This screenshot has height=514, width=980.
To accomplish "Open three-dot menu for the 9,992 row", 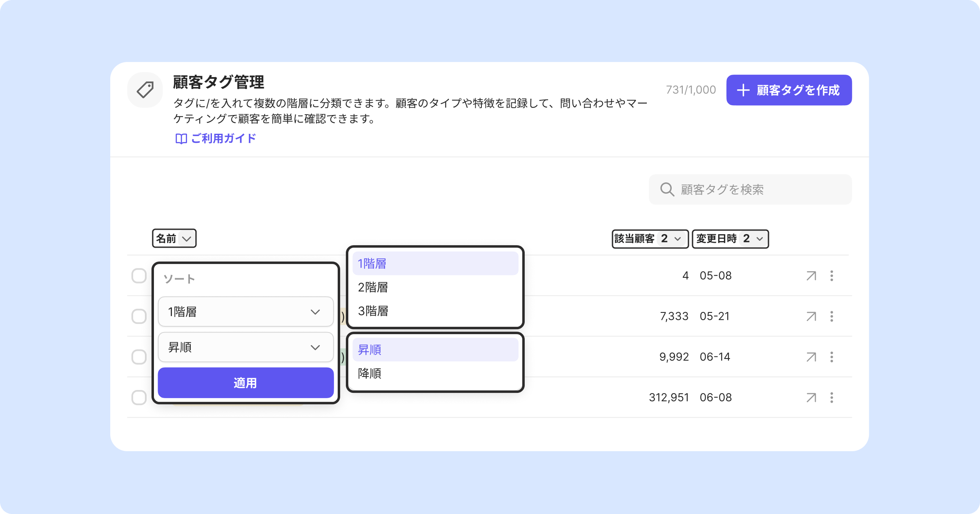I will 831,357.
